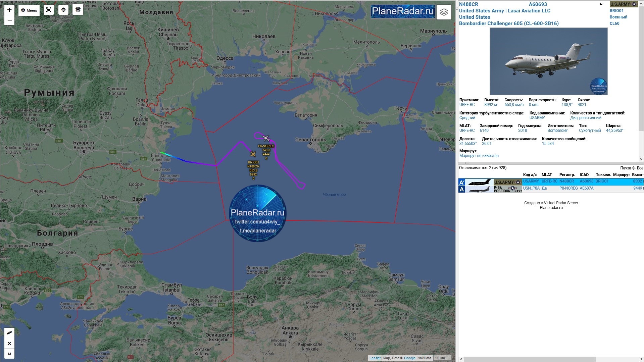The image size is (644, 362).
Task: Zoom in the map with plus button
Action: [9, 10]
